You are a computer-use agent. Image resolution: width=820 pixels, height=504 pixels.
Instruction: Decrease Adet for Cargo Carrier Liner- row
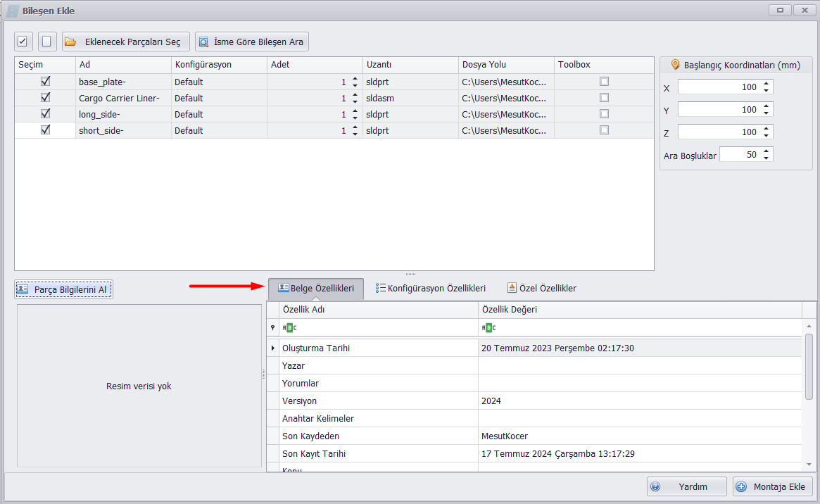[x=355, y=101]
